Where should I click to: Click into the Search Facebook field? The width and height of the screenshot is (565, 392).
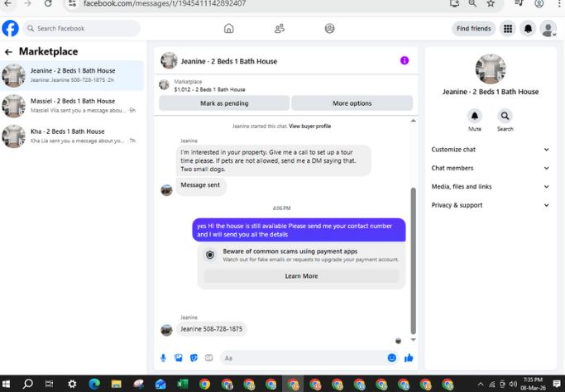81,28
